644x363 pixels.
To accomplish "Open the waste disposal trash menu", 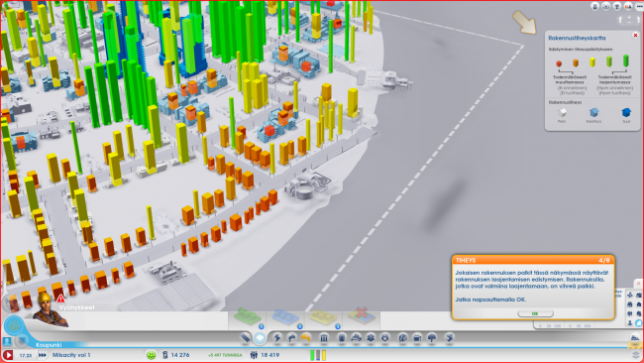I will click(x=342, y=338).
